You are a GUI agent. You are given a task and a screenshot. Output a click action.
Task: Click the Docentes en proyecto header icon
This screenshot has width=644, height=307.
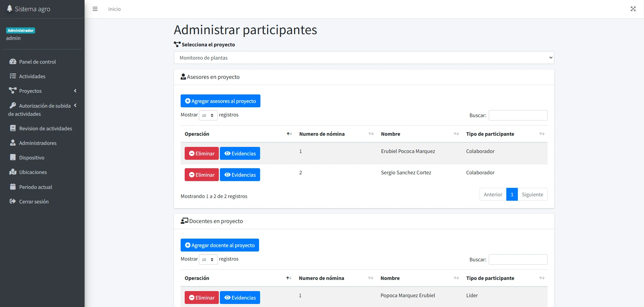tap(184, 221)
